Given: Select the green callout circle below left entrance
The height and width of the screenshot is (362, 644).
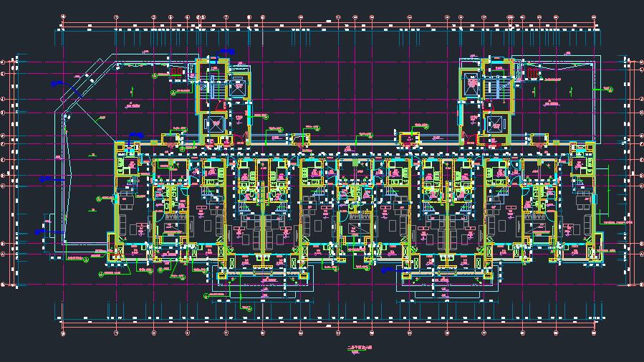Looking at the screenshot, I should (x=249, y=308).
